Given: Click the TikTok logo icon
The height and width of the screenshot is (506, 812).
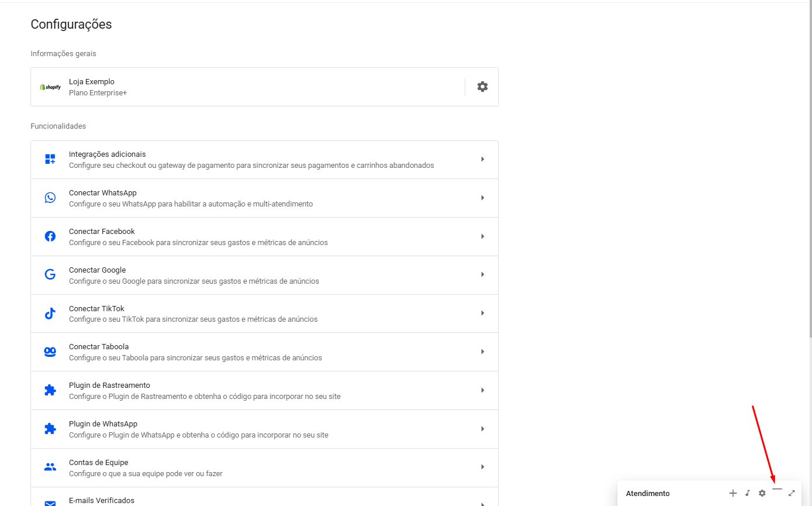Looking at the screenshot, I should [x=50, y=314].
